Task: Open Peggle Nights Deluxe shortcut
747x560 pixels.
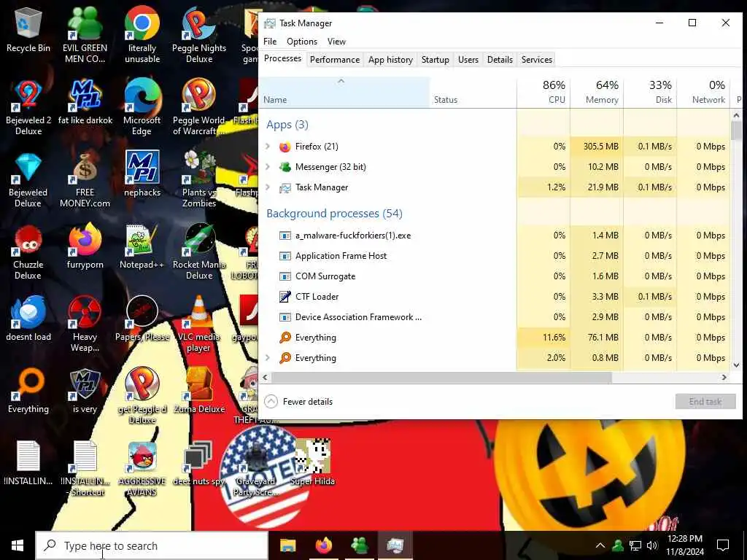Action: [199, 34]
